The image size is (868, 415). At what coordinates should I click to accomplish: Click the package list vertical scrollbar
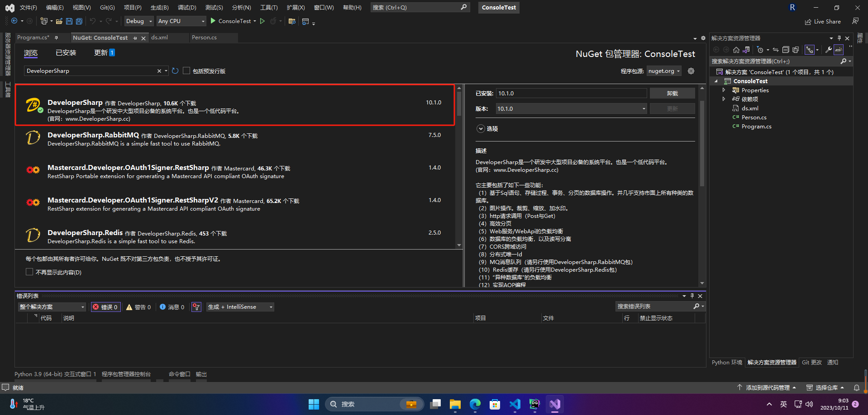(x=459, y=104)
